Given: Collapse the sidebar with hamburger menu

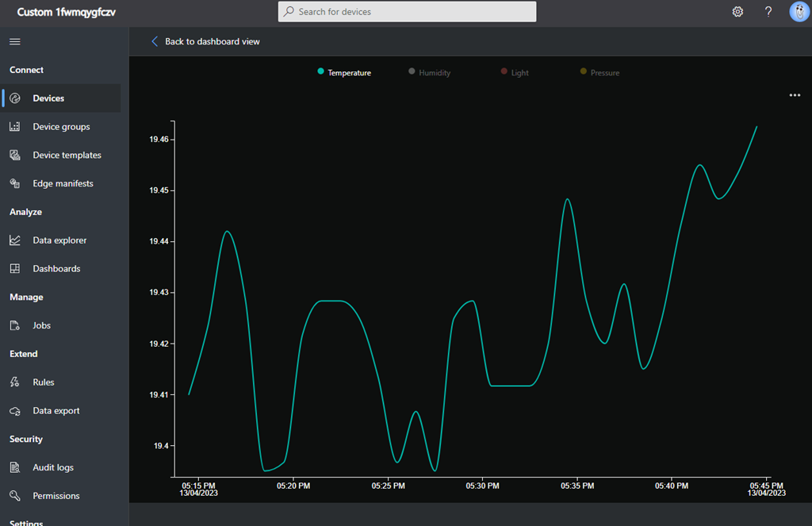Looking at the screenshot, I should (15, 41).
